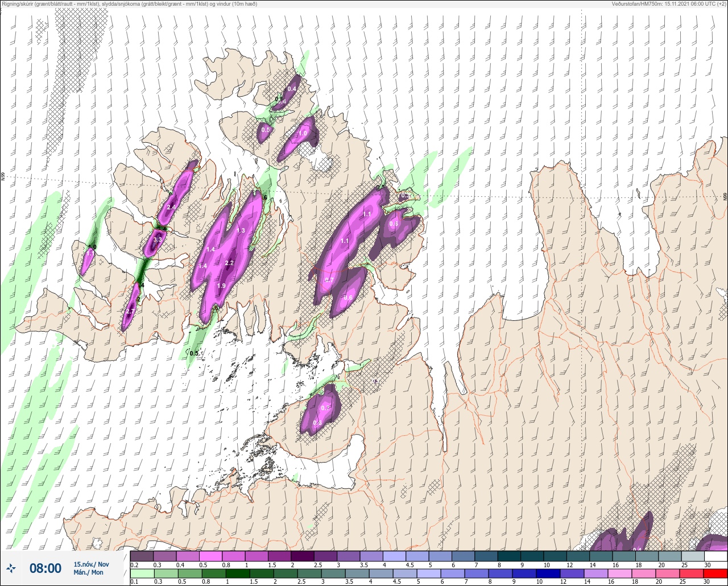
Task: Click the first dusky purple swatch in upper legend
Action: tap(142, 556)
